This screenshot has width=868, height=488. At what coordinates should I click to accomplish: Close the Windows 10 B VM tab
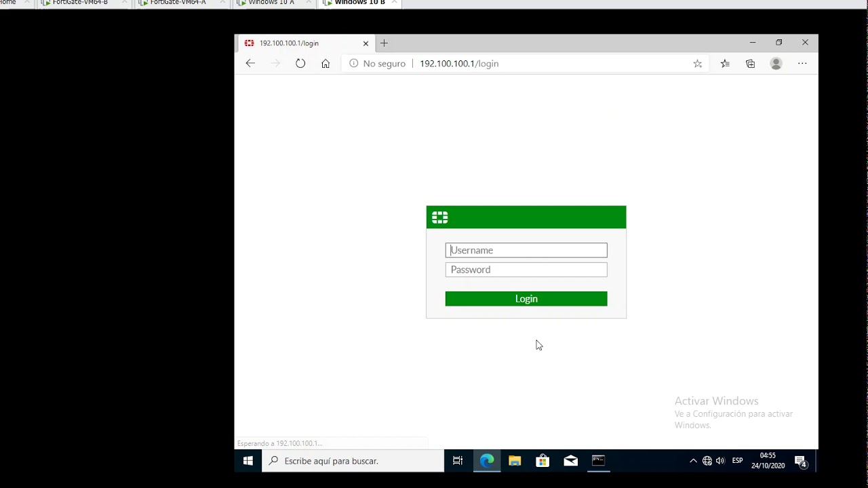point(395,3)
